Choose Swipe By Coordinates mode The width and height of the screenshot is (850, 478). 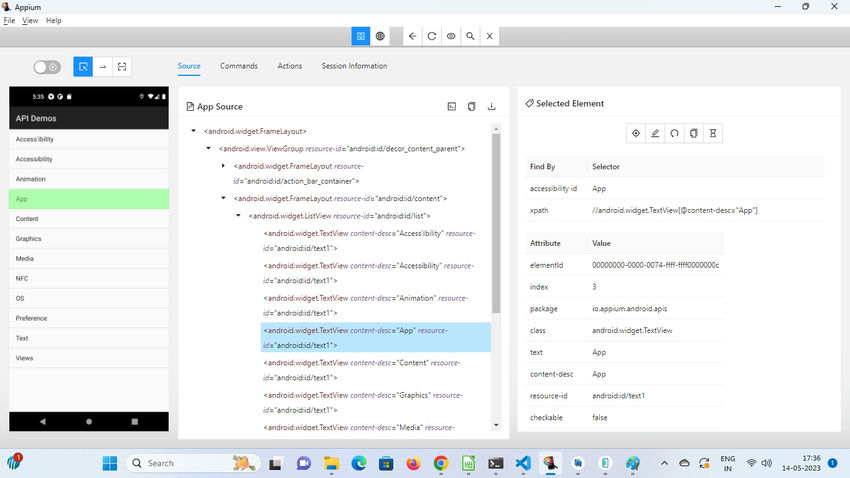[x=102, y=67]
